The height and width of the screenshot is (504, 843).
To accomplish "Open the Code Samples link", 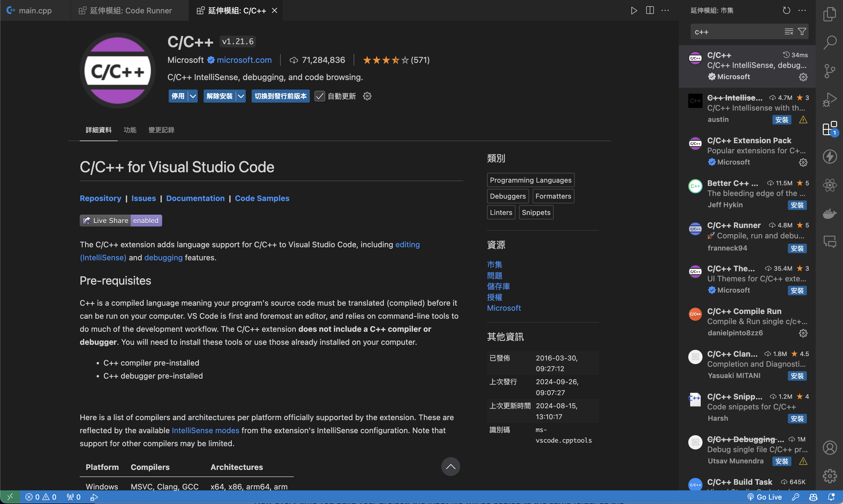I will (x=262, y=198).
